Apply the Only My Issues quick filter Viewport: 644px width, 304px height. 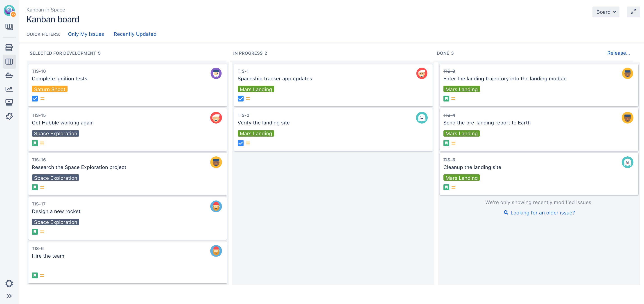(x=86, y=34)
